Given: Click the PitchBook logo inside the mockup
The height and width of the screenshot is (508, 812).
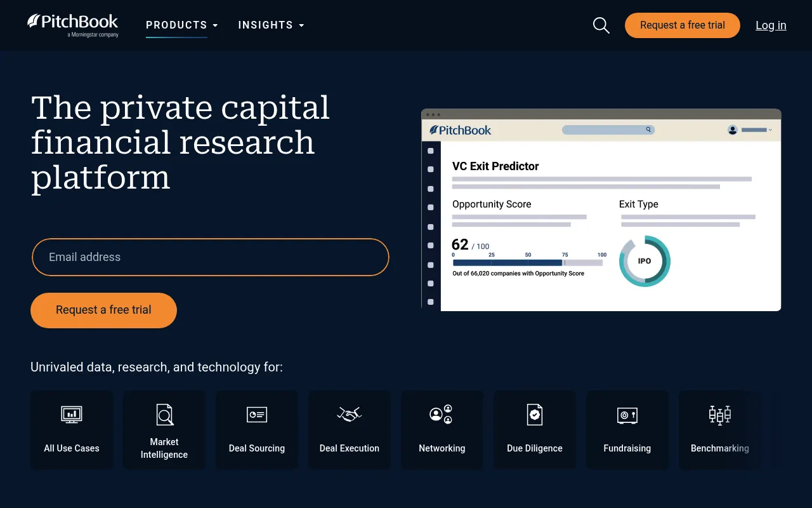Looking at the screenshot, I should [461, 130].
